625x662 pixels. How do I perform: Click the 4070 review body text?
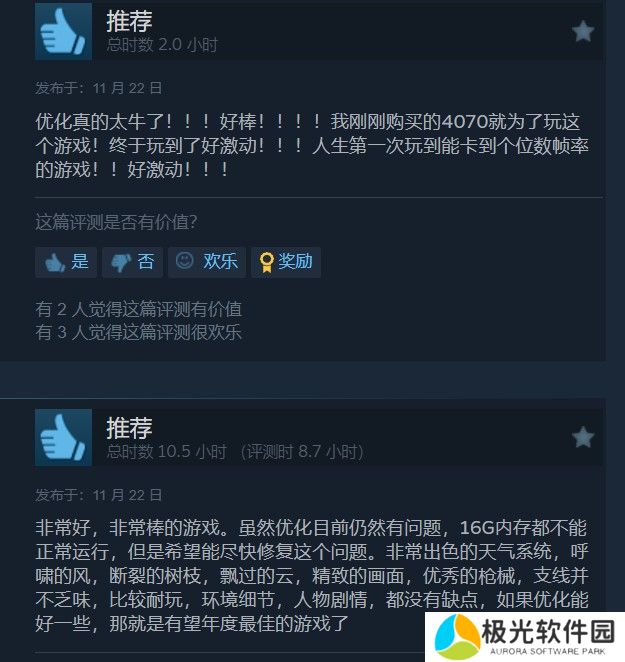point(312,146)
